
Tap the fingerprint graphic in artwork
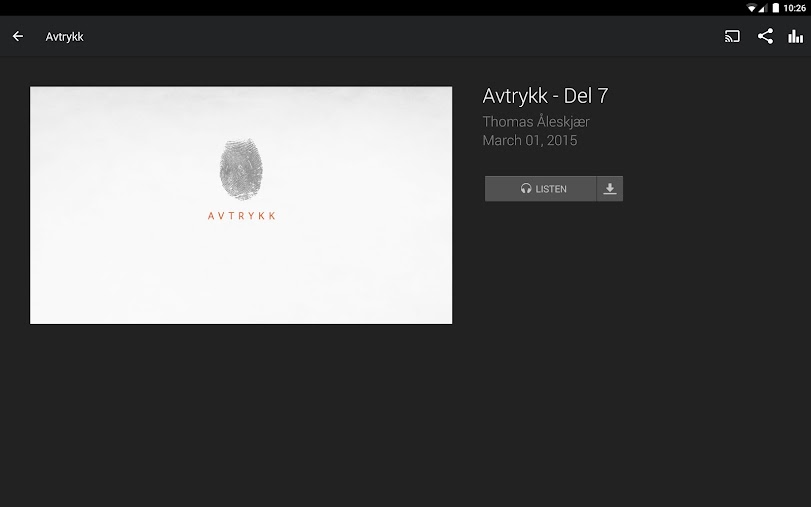pyautogui.click(x=241, y=169)
